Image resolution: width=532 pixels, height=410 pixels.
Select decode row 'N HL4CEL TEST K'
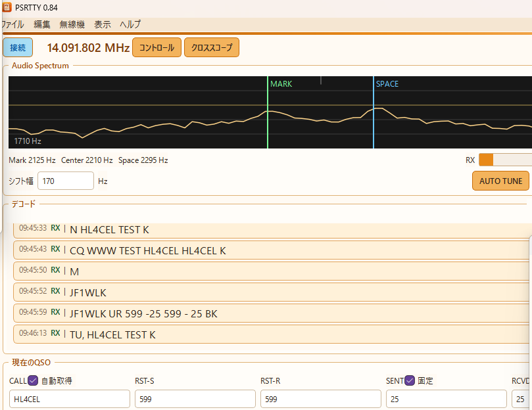pyautogui.click(x=271, y=230)
